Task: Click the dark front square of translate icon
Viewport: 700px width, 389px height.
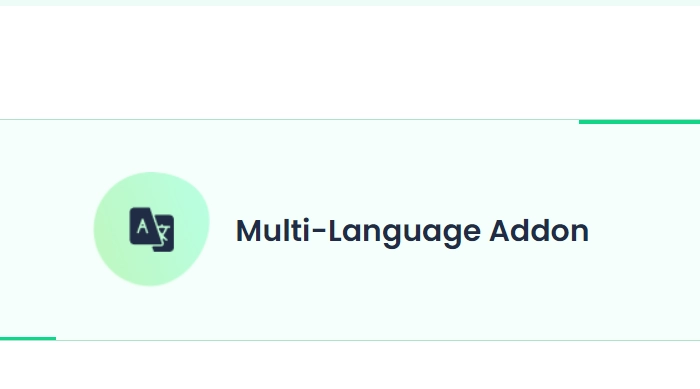Action: [x=142, y=226]
